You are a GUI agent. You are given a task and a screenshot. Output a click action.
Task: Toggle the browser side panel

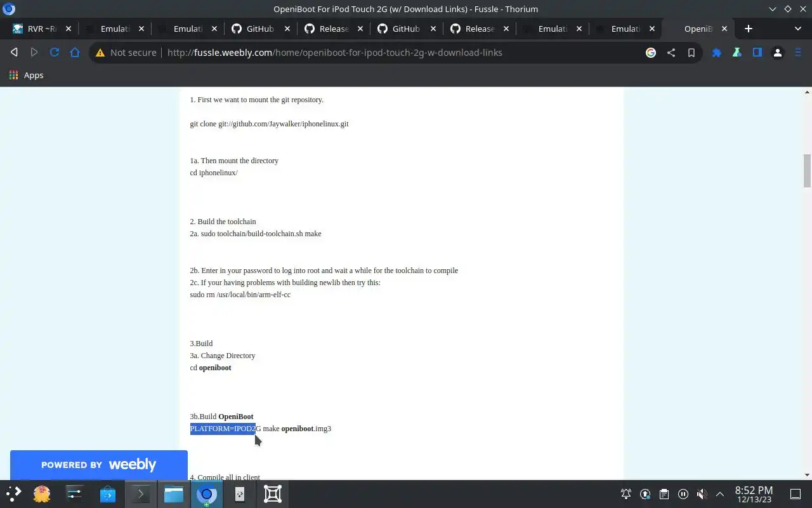coord(757,53)
